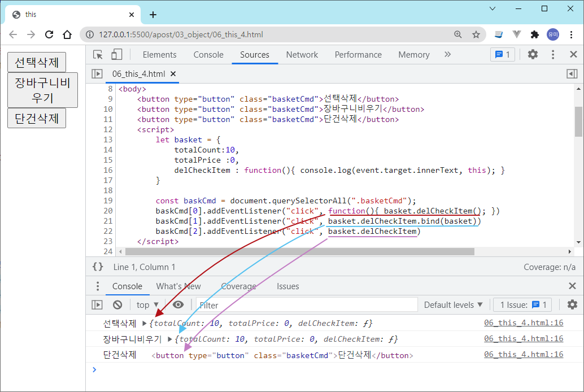Activate the inspect element picker icon
Screen dimensions: 584x392
pos(98,55)
